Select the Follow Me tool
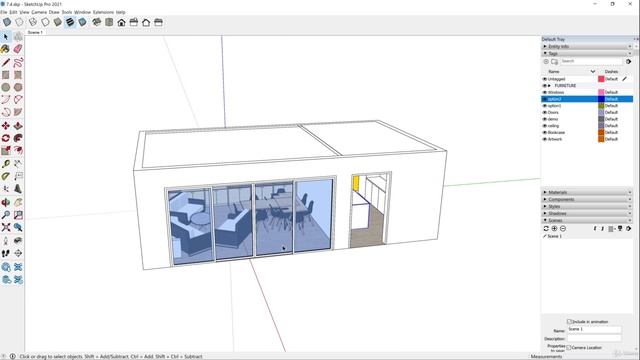 18,138
